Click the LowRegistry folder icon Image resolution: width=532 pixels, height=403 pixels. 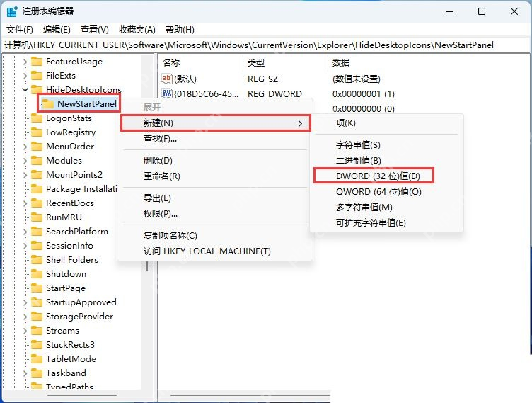coord(37,132)
